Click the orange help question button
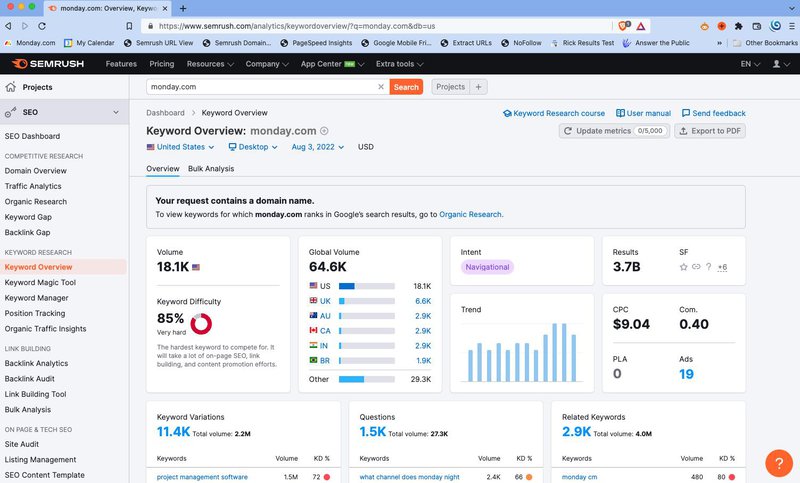 pyautogui.click(x=779, y=463)
